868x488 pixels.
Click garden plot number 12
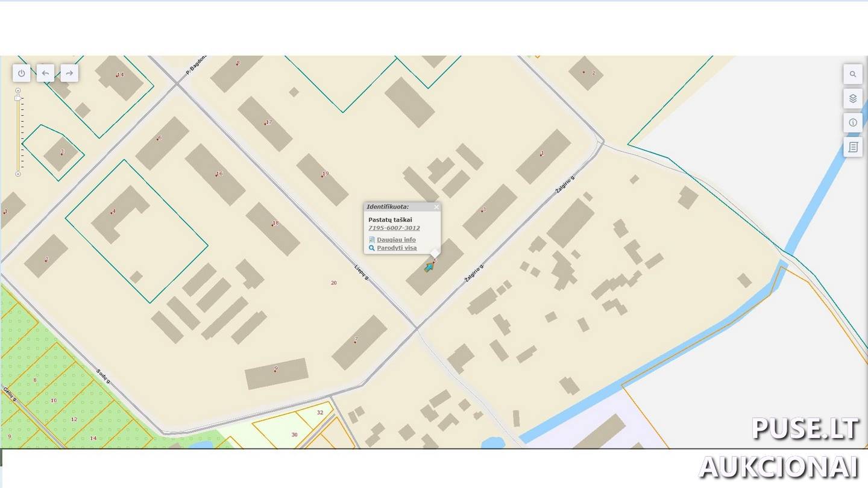(x=74, y=419)
